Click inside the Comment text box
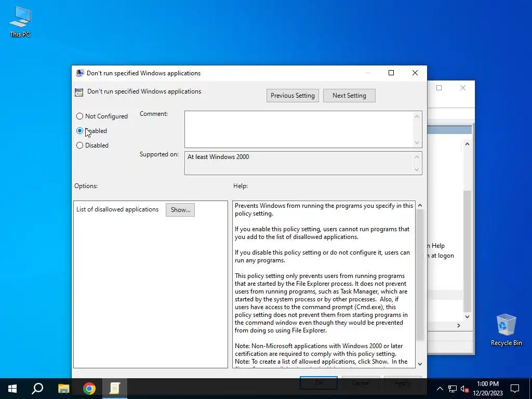The width and height of the screenshot is (532, 399). point(299,129)
